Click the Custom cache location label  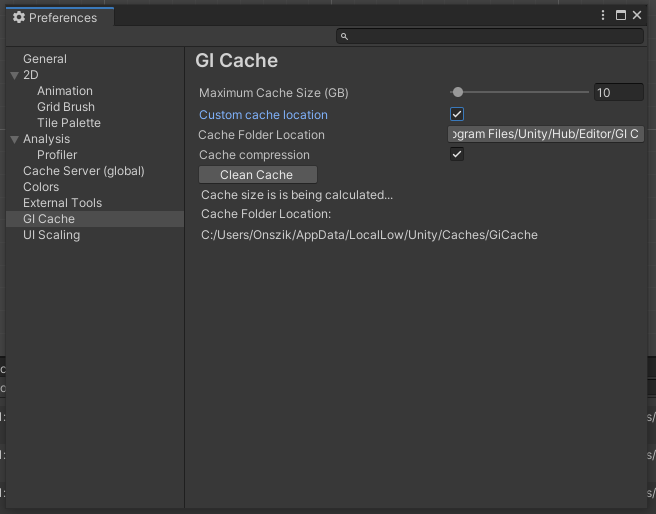point(263,115)
